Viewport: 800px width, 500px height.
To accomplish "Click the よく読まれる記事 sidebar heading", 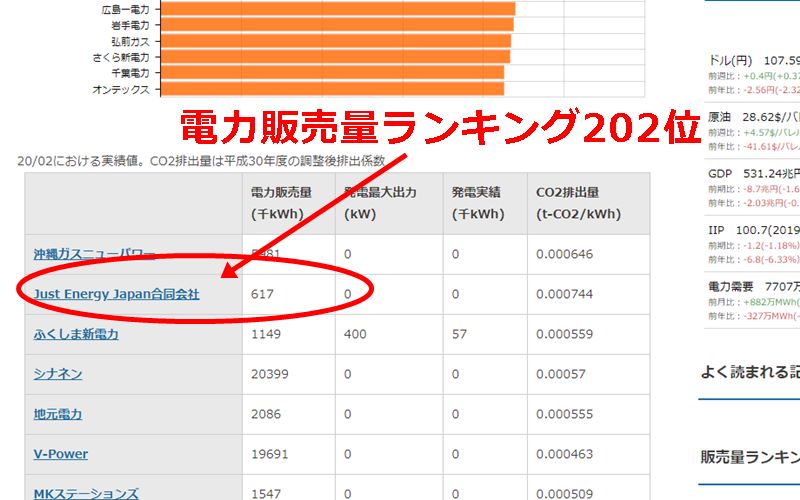I will pos(750,372).
